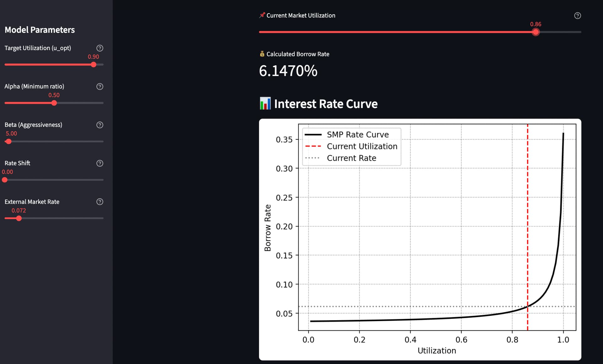
Task: Click External Market Rate slider handle
Action: (x=19, y=218)
